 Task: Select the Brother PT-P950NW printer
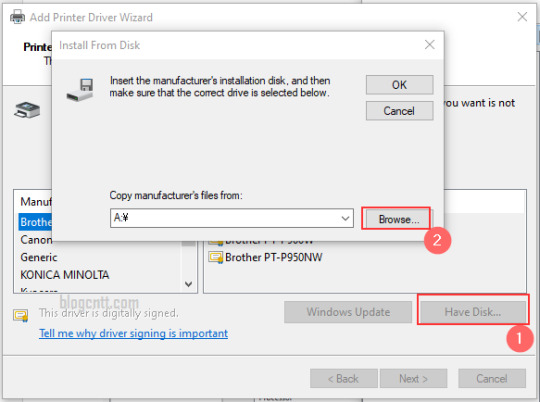click(273, 257)
